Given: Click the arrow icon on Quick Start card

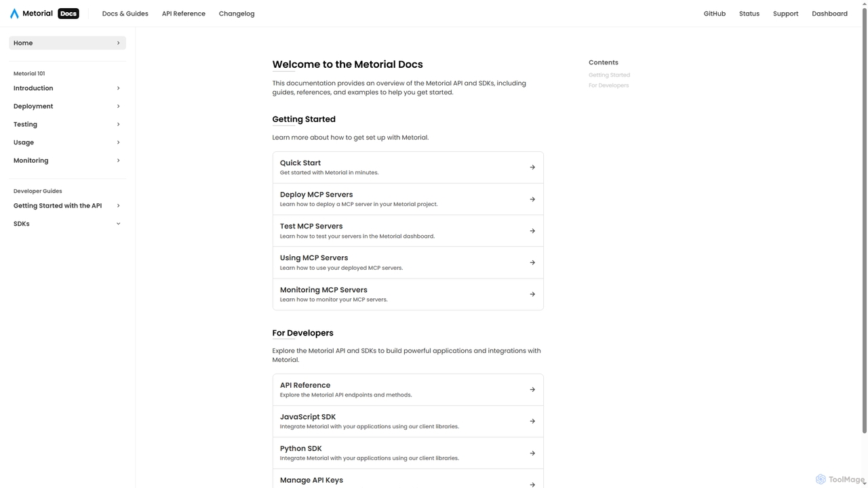Looking at the screenshot, I should coord(532,167).
